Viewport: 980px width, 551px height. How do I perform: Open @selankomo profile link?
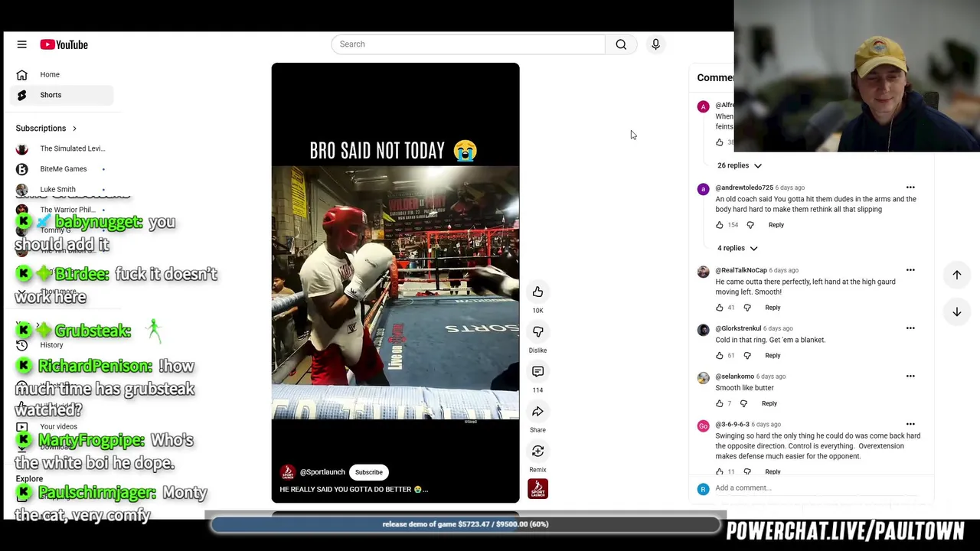[x=735, y=377]
